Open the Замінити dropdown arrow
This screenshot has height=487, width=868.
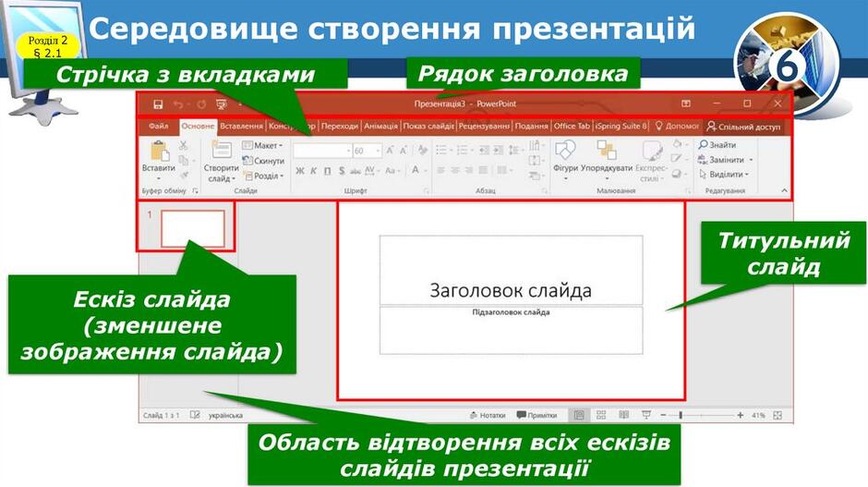[752, 160]
